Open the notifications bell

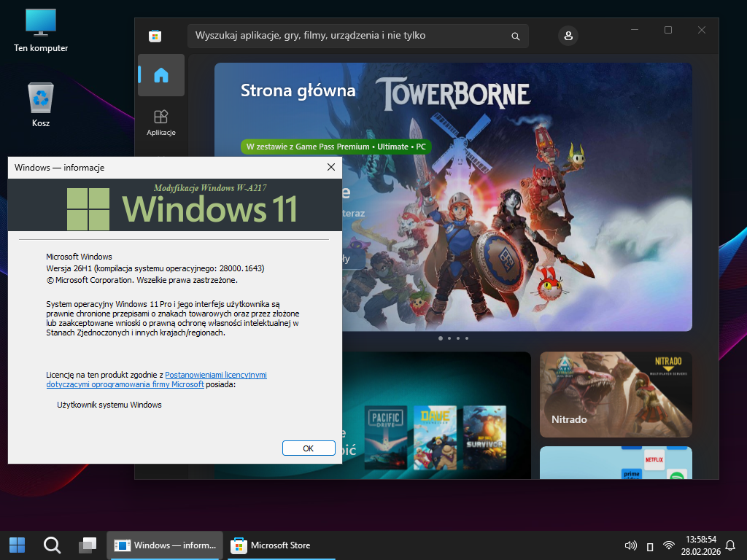pos(730,545)
